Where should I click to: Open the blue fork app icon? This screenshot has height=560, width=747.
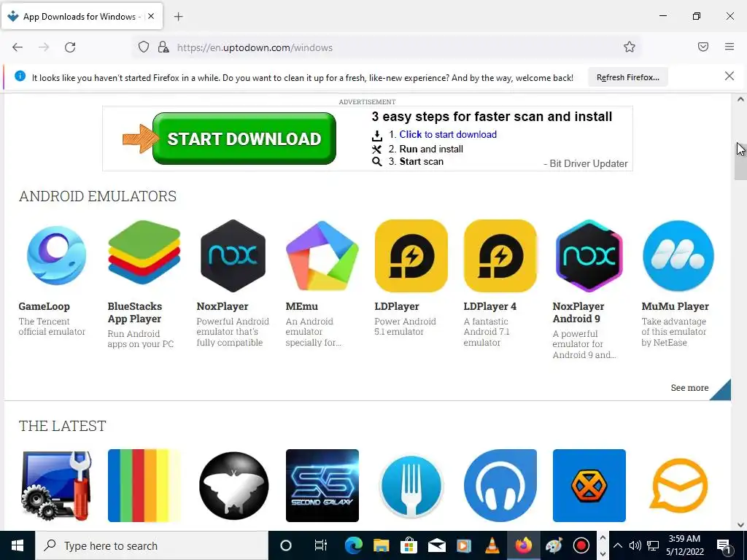click(411, 485)
